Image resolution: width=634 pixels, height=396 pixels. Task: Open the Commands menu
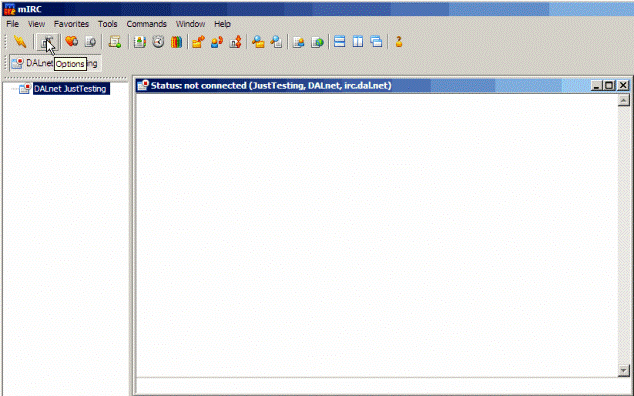tap(146, 24)
